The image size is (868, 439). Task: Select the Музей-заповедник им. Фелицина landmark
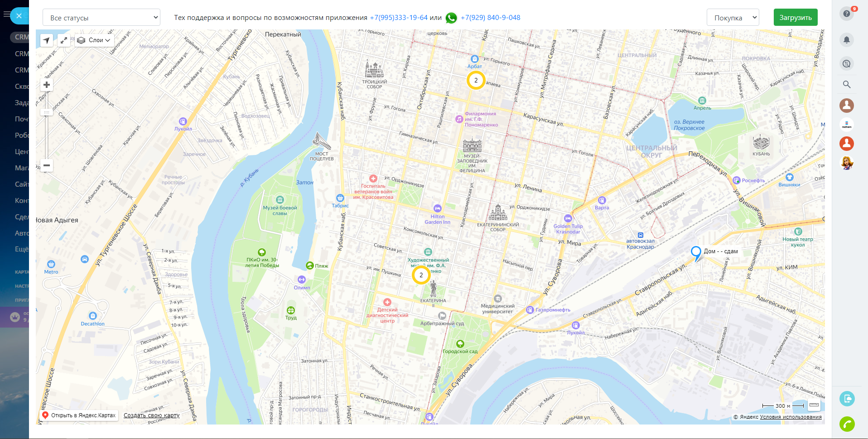tap(472, 145)
